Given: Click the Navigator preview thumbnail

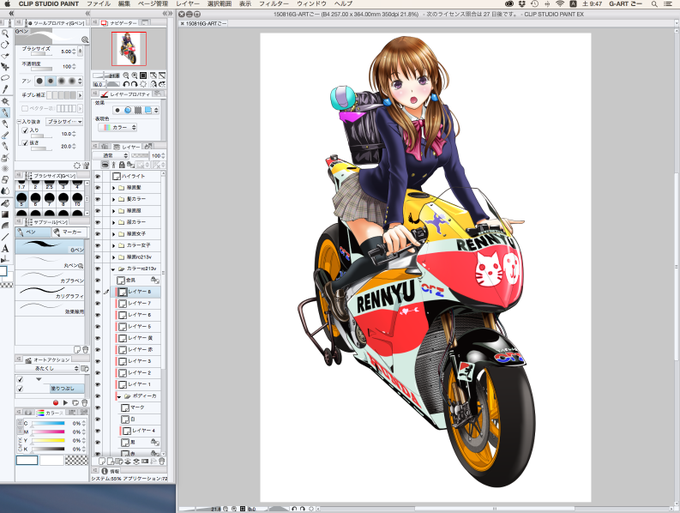Looking at the screenshot, I should click(x=129, y=49).
